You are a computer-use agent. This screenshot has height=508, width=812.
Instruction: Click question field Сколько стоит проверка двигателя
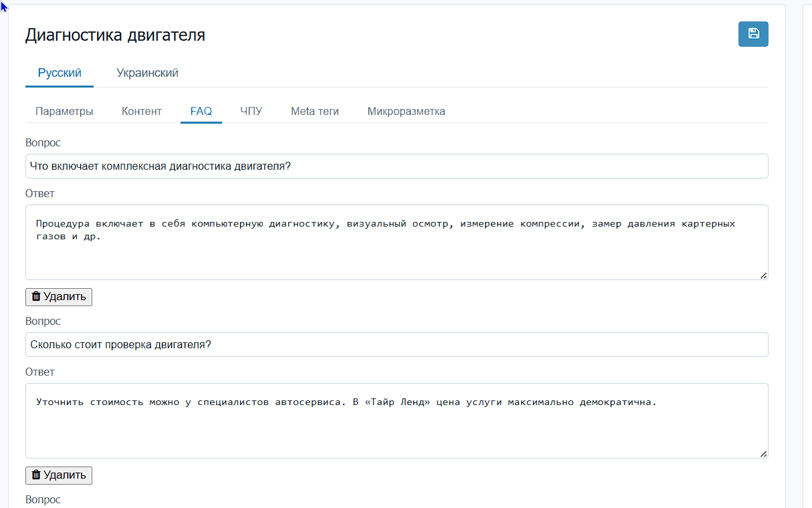397,345
